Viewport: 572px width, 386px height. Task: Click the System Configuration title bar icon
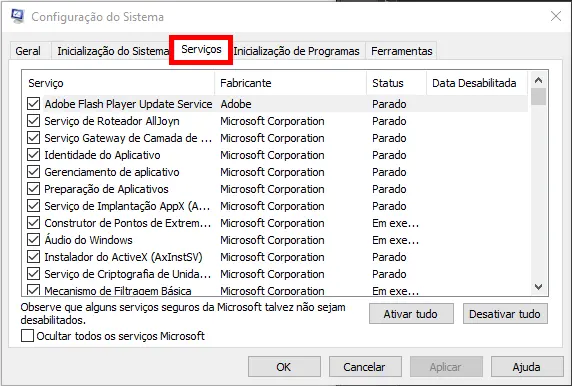(17, 16)
